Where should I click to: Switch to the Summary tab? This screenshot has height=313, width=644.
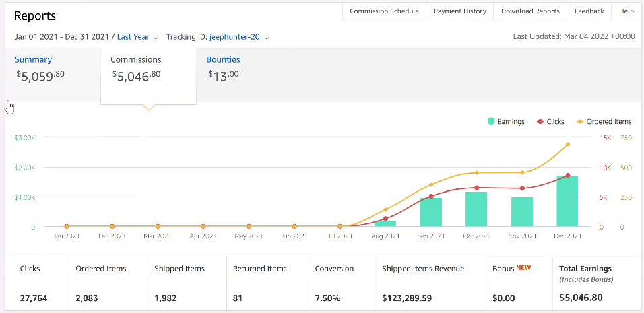(33, 59)
